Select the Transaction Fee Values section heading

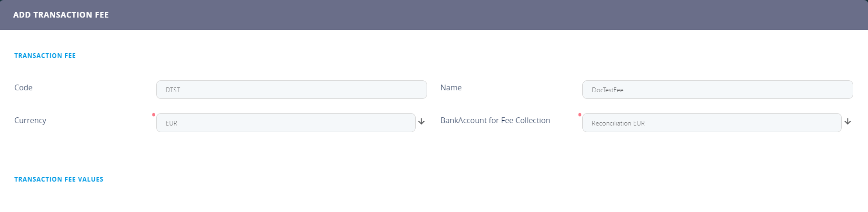click(59, 179)
